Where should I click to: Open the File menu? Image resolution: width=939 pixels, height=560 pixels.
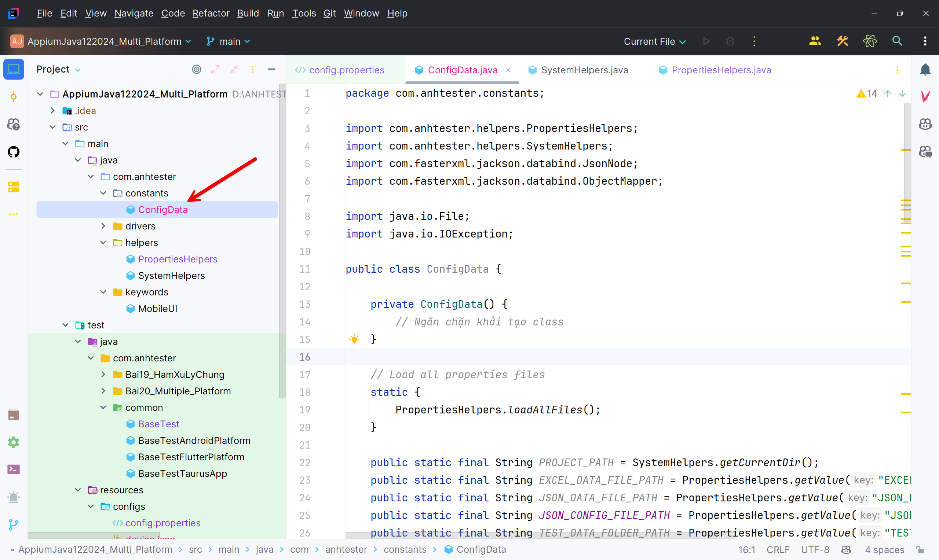(x=44, y=13)
